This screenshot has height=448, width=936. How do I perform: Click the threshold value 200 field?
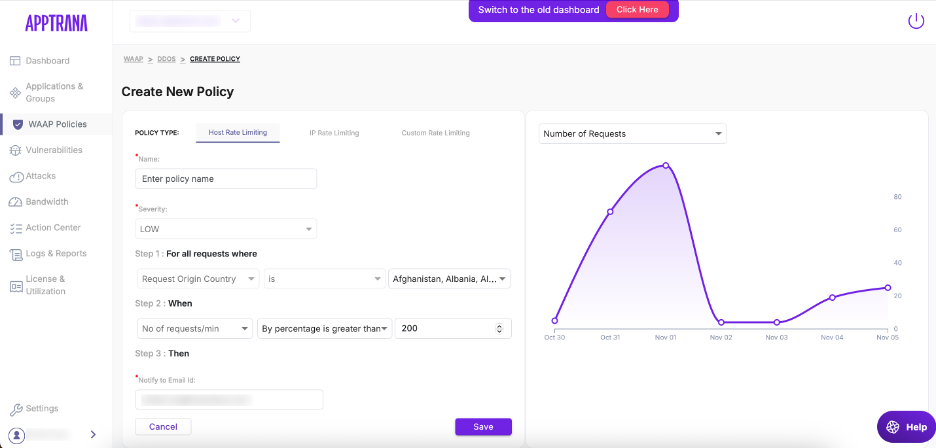pos(454,329)
